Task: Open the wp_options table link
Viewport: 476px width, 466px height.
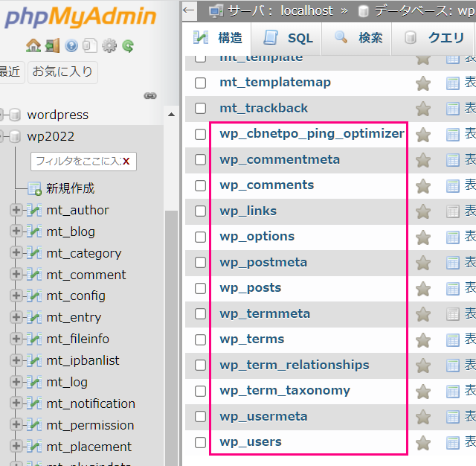Action: point(257,237)
